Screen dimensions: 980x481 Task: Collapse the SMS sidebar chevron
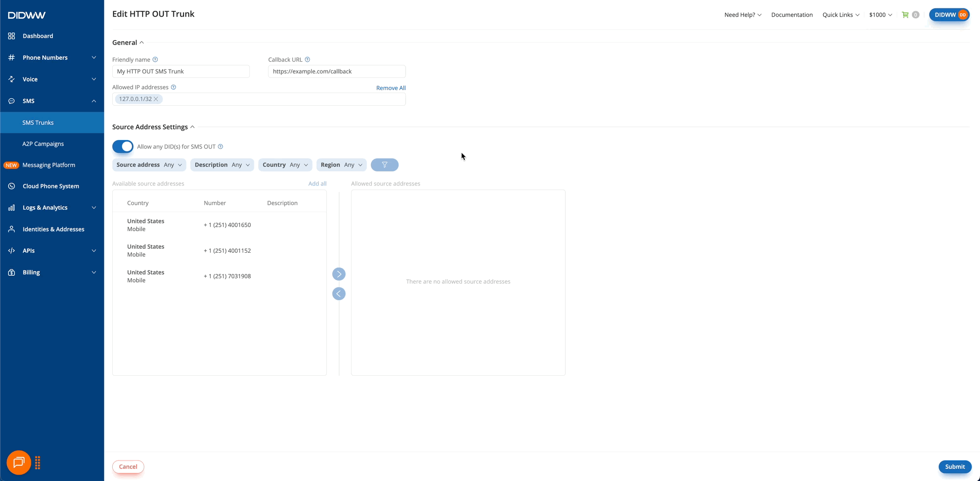pyautogui.click(x=94, y=101)
